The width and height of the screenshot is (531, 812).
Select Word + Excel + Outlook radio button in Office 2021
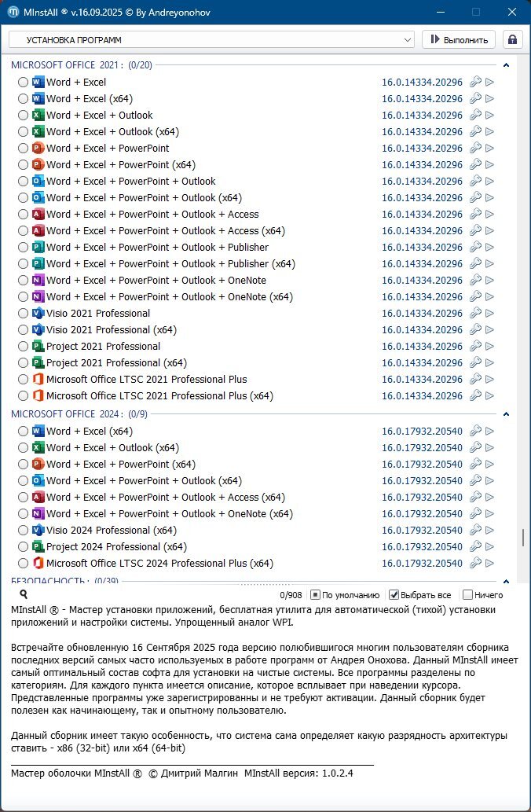point(23,116)
